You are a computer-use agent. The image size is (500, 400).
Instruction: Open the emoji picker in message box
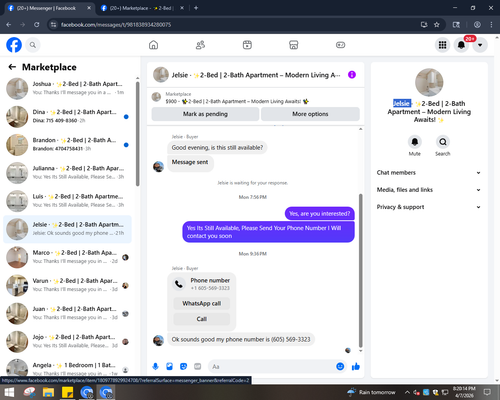tap(340, 367)
